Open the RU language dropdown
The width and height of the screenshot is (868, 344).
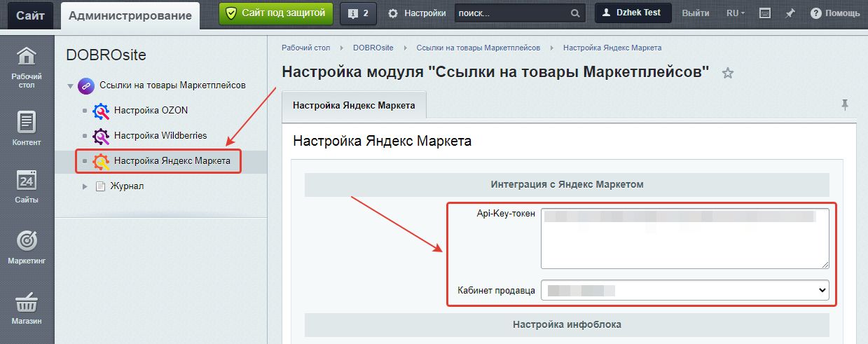736,13
